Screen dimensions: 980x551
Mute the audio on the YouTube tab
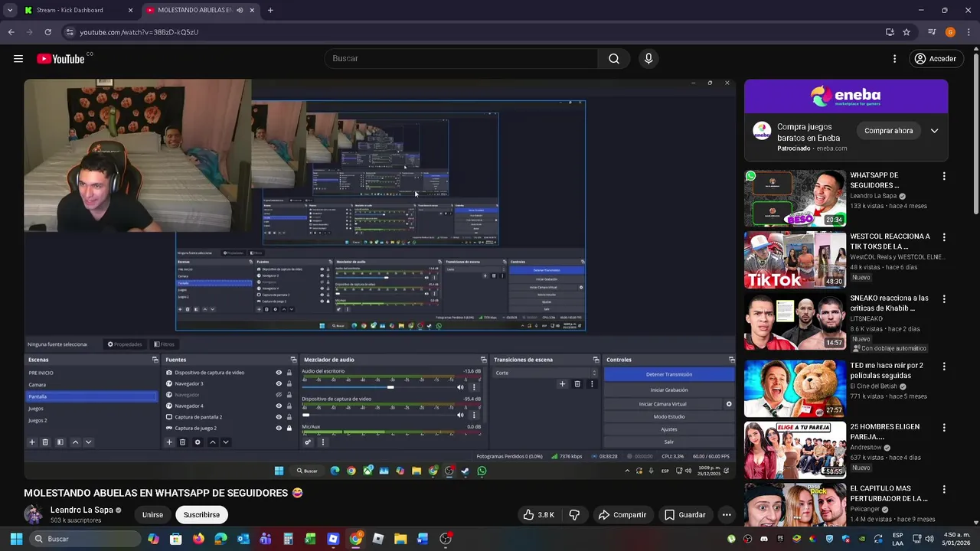point(240,10)
